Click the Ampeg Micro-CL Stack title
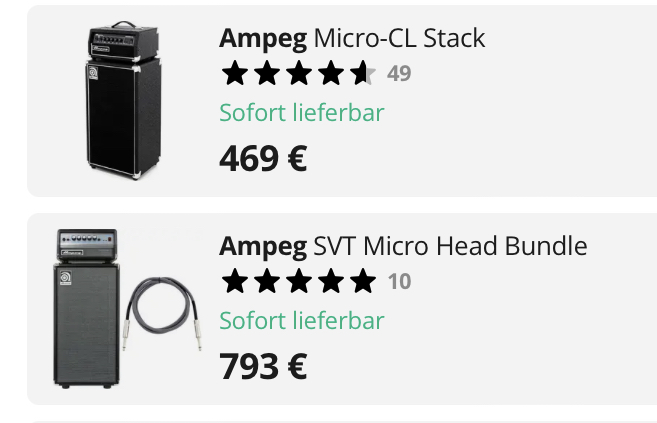The height and width of the screenshot is (423, 657). tap(352, 39)
